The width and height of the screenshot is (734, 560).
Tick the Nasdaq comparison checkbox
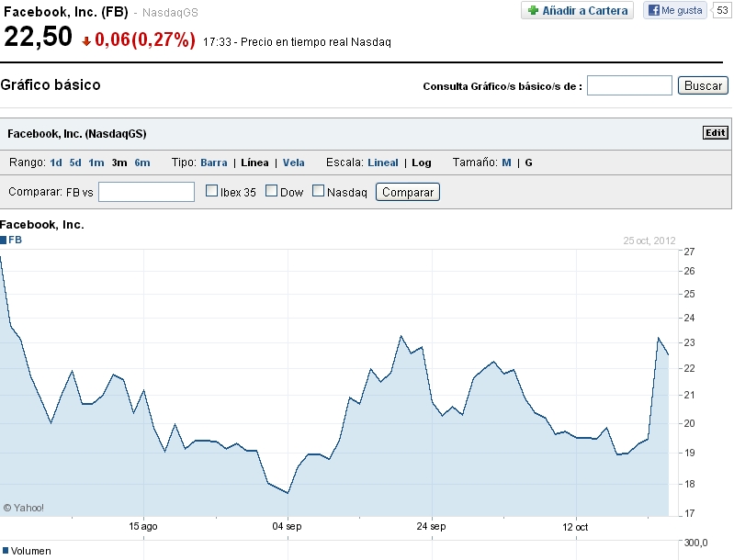319,191
